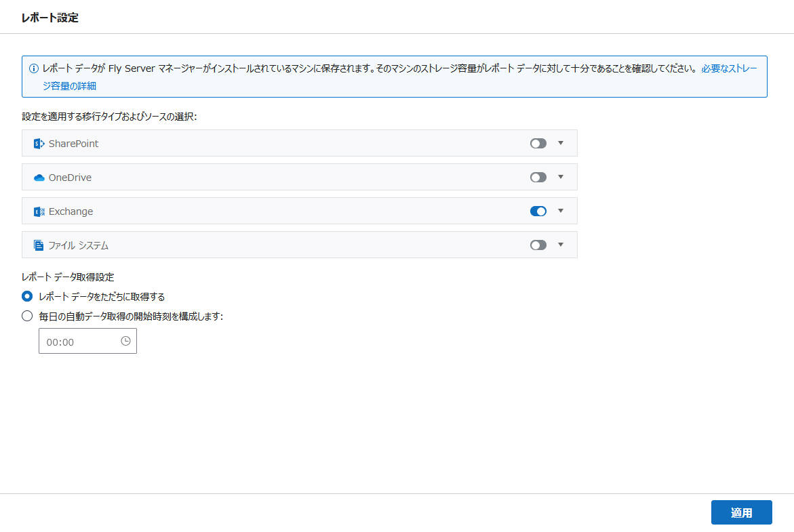Click the Exchange icon
Screen dimensions: 794x532
(39, 211)
